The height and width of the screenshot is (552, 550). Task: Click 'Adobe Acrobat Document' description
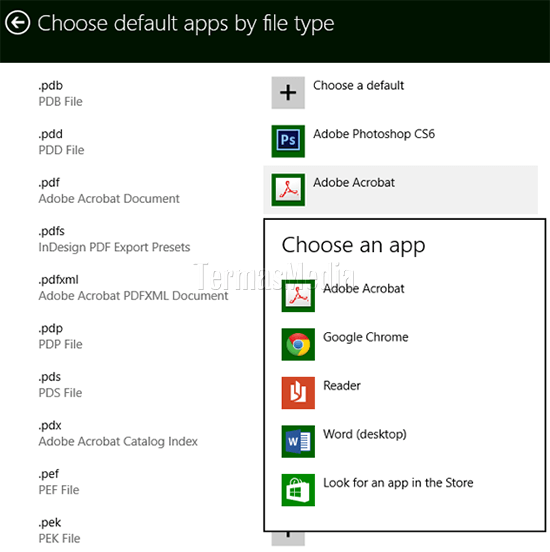click(109, 199)
